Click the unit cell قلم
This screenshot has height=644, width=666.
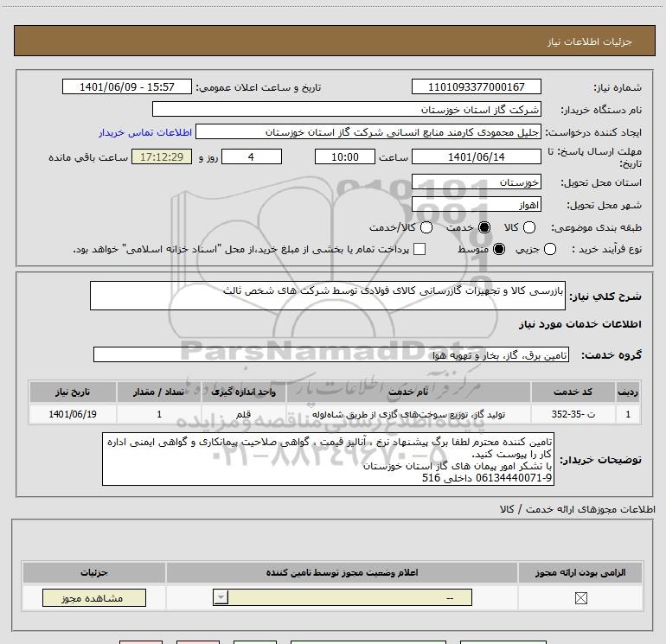(243, 414)
